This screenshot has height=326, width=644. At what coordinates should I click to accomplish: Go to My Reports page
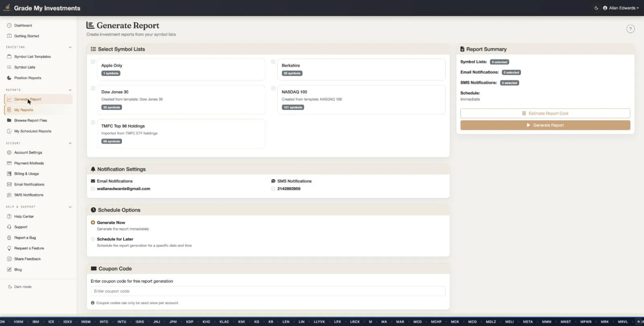(x=39, y=110)
